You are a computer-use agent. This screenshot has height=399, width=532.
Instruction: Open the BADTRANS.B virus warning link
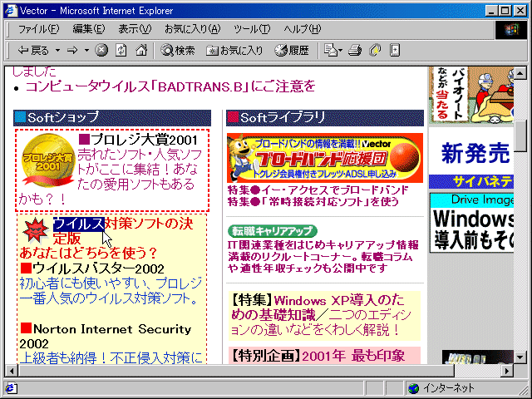(170, 86)
